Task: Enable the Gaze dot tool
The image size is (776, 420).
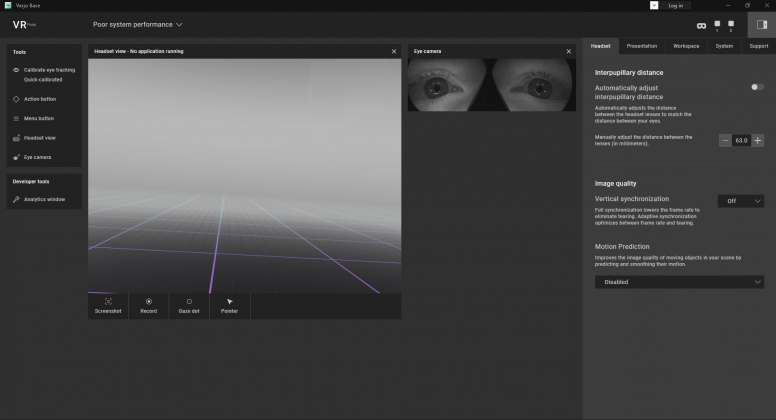Action: 189,301
